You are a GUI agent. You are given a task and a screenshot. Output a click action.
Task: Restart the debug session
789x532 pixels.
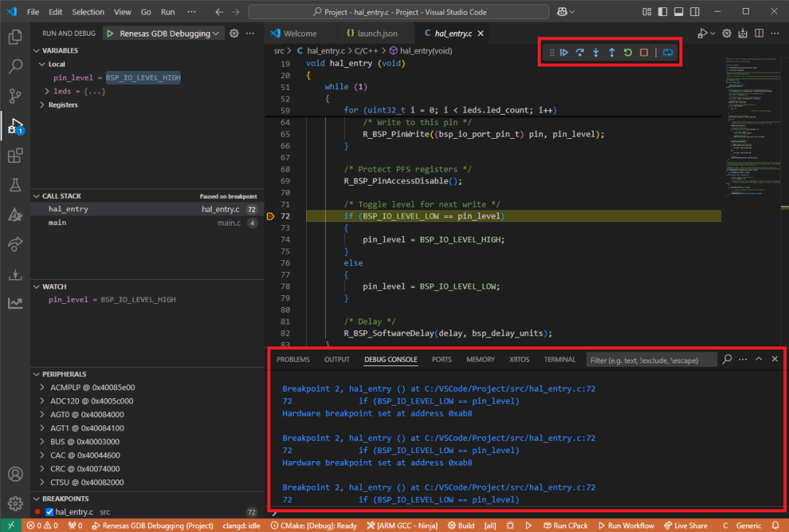click(628, 53)
